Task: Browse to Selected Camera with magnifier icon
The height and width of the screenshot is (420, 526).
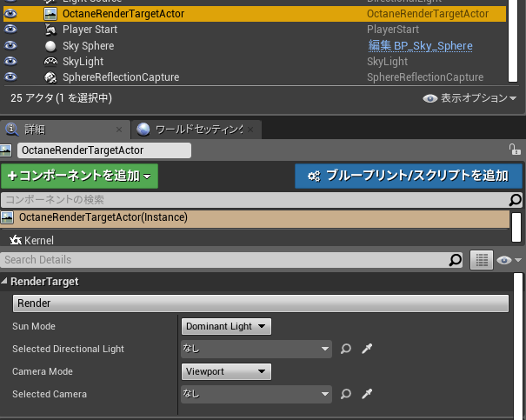Action: 346,394
